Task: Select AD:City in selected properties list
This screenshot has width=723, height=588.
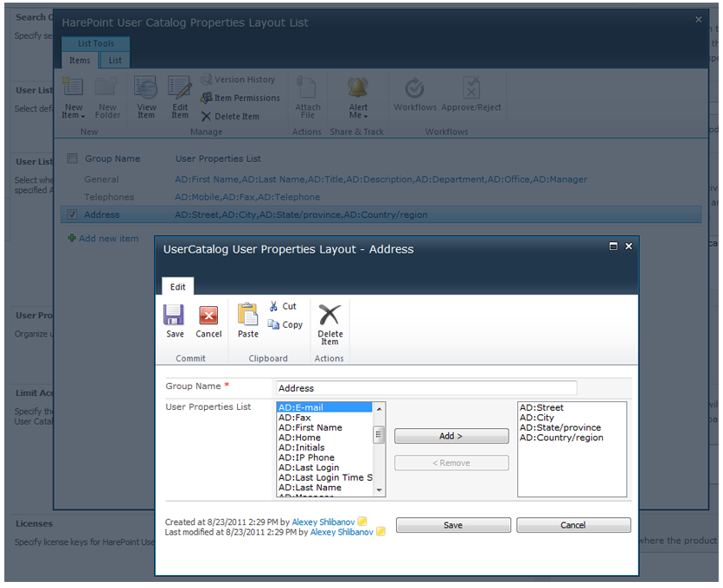Action: point(572,418)
